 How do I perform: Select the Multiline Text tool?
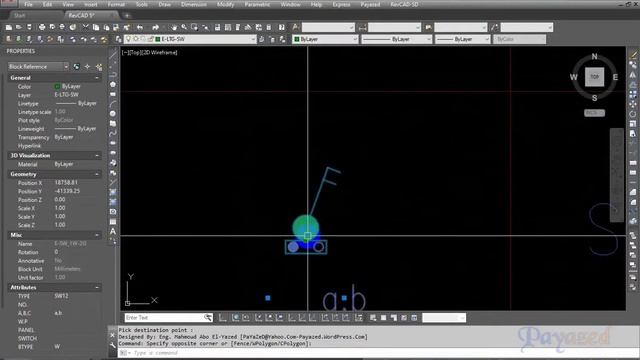[113, 231]
